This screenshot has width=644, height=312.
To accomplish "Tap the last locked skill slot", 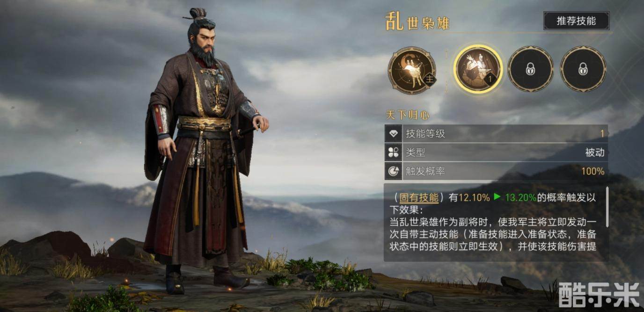I will [x=583, y=69].
